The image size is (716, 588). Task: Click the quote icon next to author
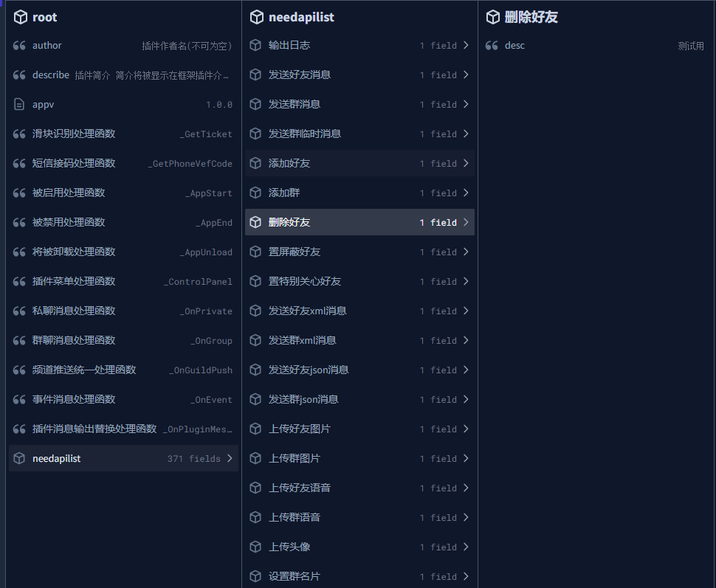20,46
